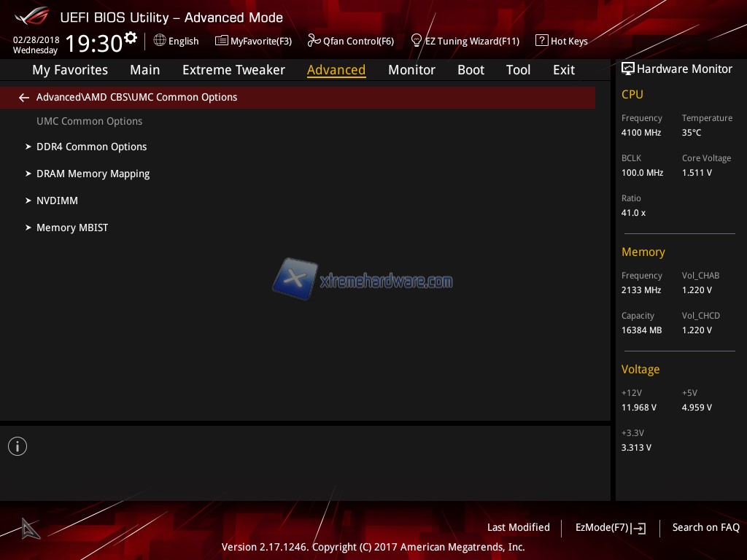Click the back arrow in the breadcrumb bar
This screenshot has height=560, width=747.
point(24,98)
